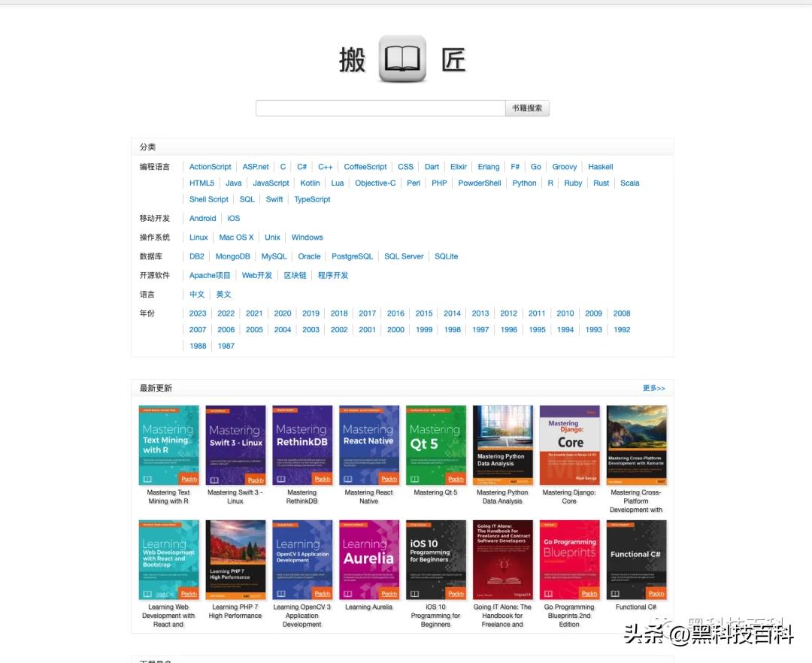The height and width of the screenshot is (663, 812).
Task: Open Mastering RethinkDB book cover
Action: pos(302,445)
